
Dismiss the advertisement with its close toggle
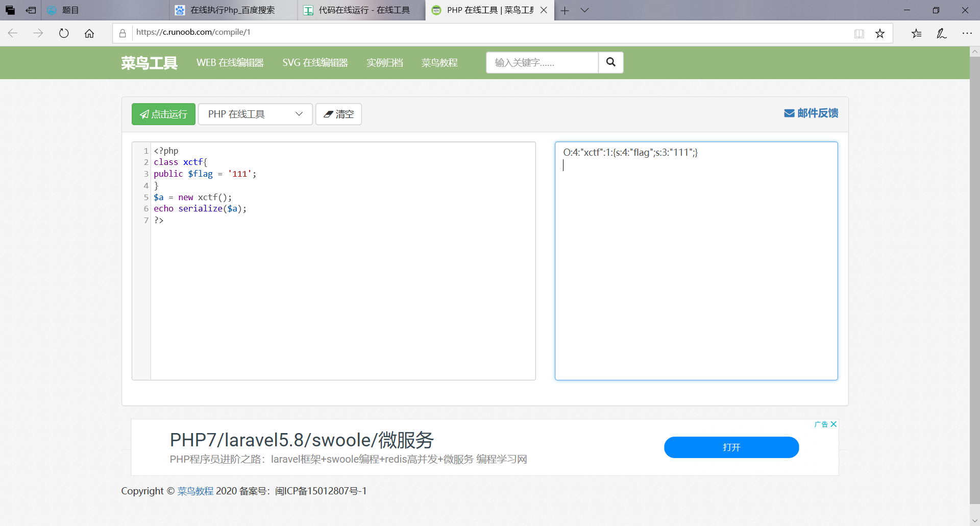[x=834, y=424]
